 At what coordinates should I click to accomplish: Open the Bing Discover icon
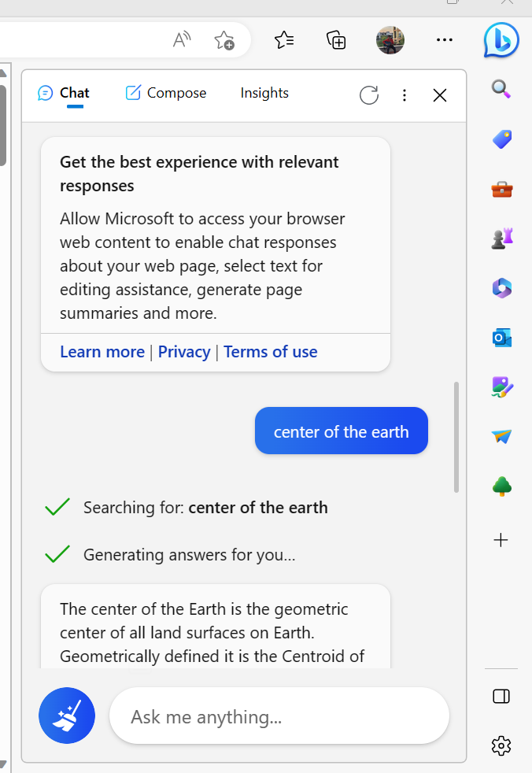pyautogui.click(x=501, y=40)
